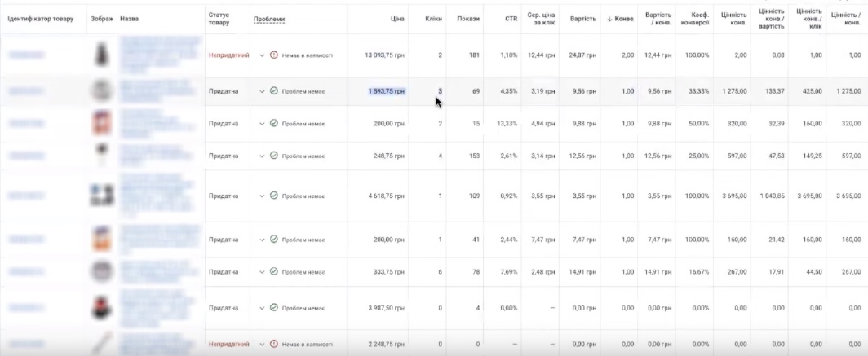Viewport: 868px width, 356px height.
Task: Click warning icon in 2 248,75 грн row
Action: point(274,344)
